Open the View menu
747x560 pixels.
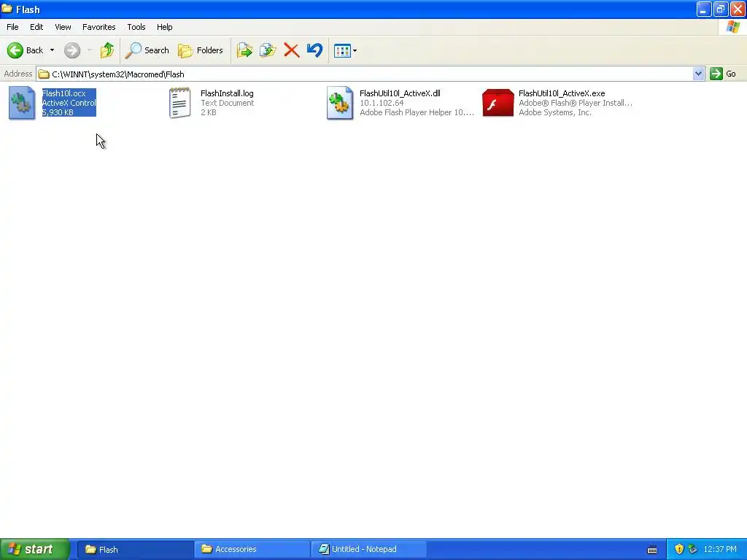tap(63, 27)
